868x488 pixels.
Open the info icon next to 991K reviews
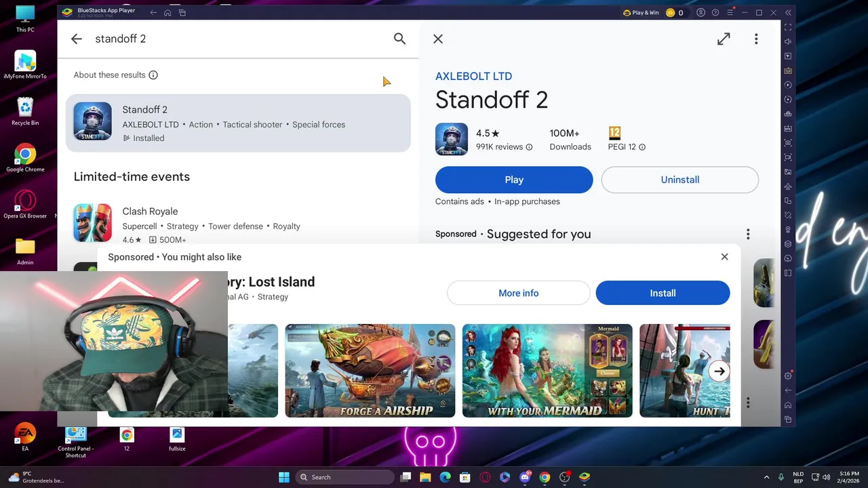529,147
